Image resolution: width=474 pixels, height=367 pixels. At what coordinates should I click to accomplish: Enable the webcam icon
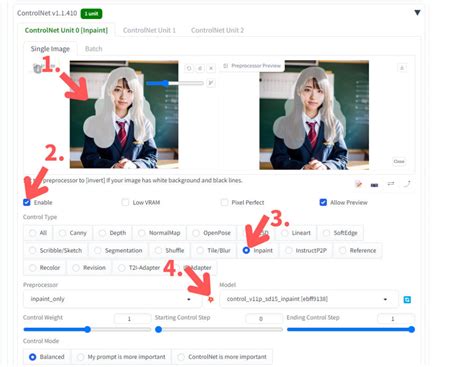pos(374,184)
